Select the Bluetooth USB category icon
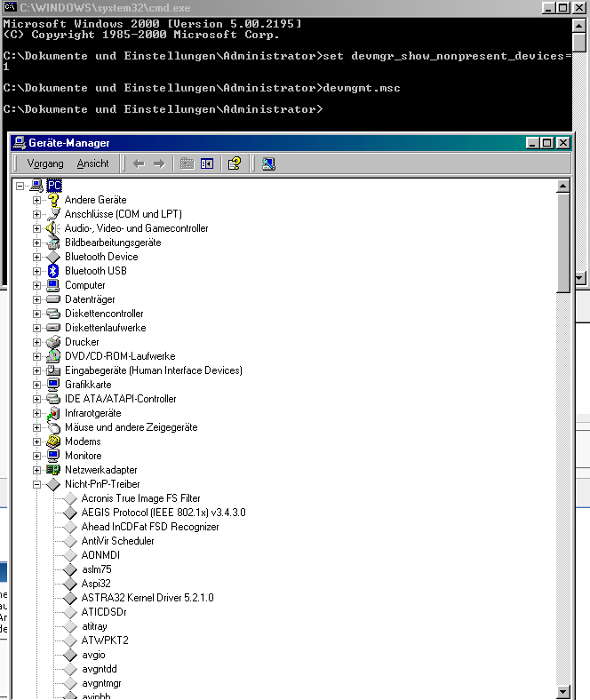The height and width of the screenshot is (700, 590). tap(53, 271)
